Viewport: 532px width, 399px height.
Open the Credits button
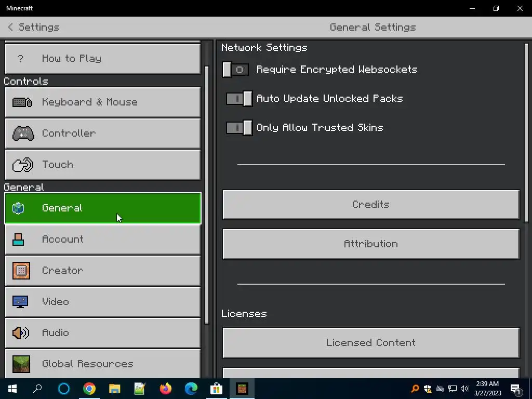pyautogui.click(x=371, y=205)
